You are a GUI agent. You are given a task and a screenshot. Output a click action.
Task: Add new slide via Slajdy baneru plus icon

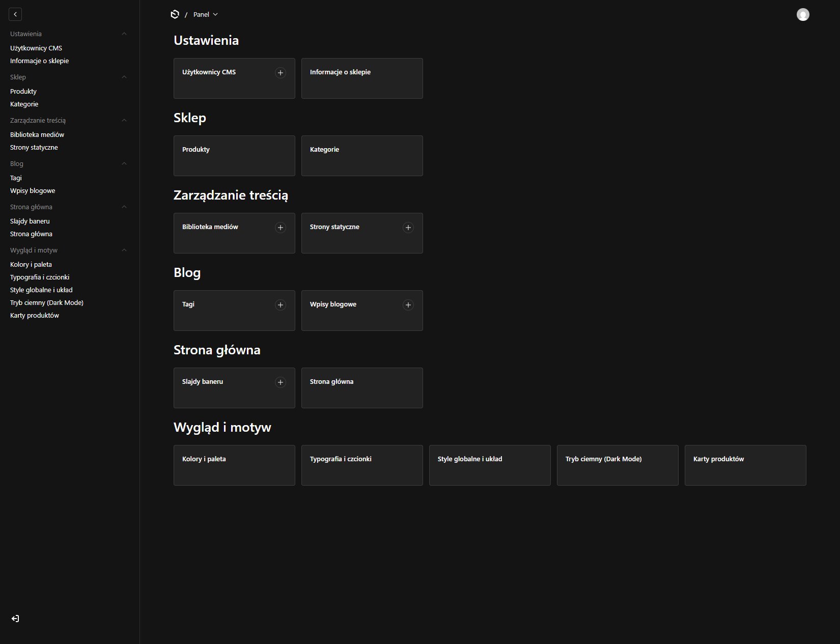(x=281, y=382)
